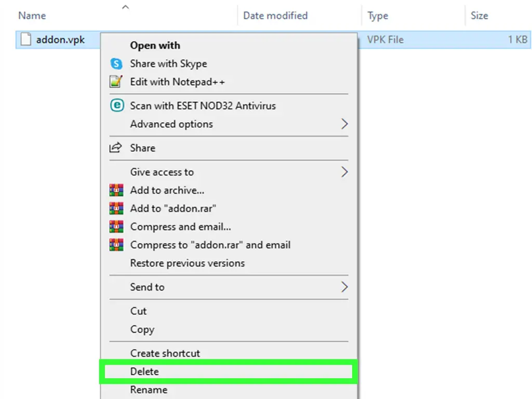Viewport: 532px width, 399px height.
Task: Click the Notepad++ icon beside Edit option
Action: [116, 82]
